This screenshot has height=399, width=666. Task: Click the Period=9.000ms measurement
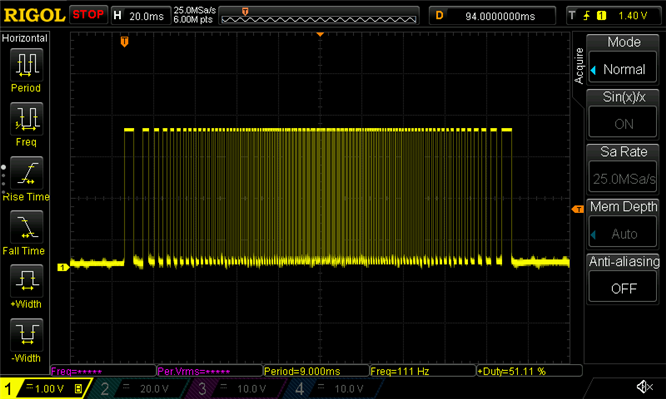coord(316,371)
